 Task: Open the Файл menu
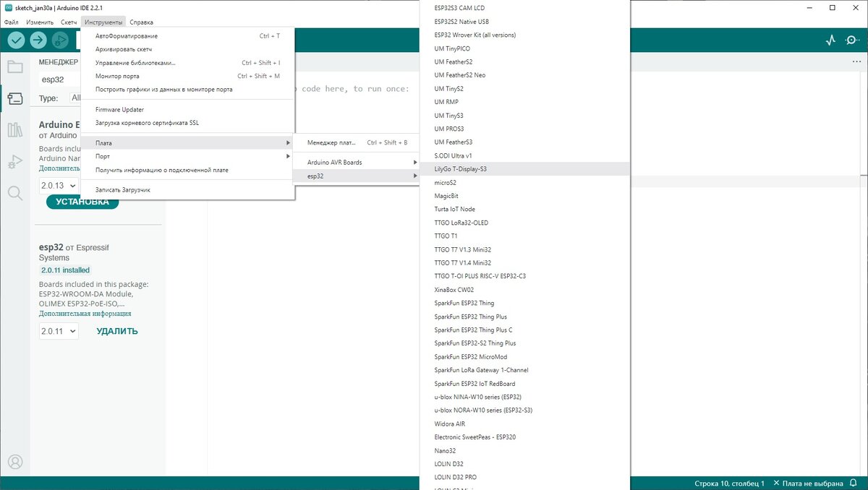(12, 22)
